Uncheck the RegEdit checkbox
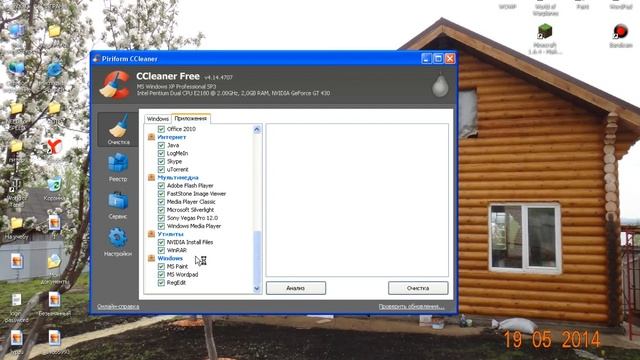The image size is (640, 360). 161,282
